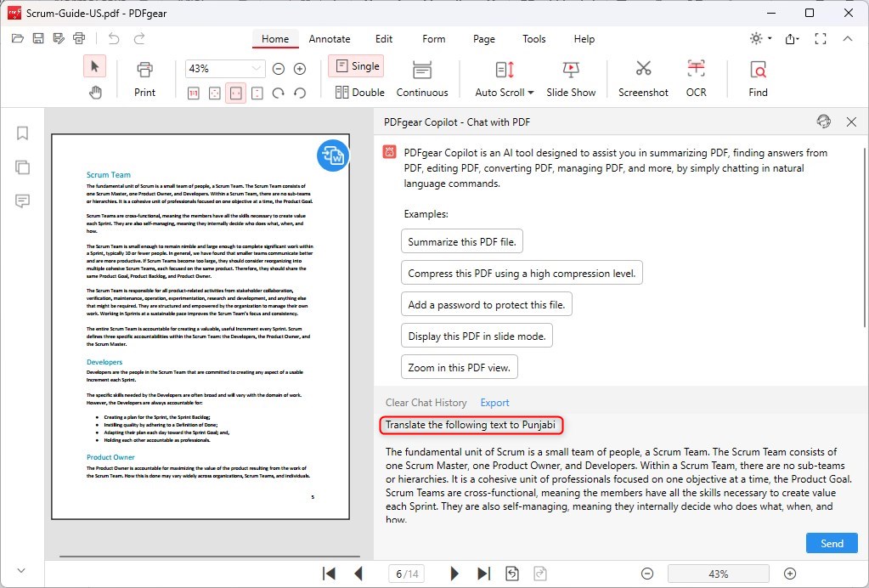This screenshot has width=869, height=588.
Task: Redo the last action
Action: pos(139,38)
